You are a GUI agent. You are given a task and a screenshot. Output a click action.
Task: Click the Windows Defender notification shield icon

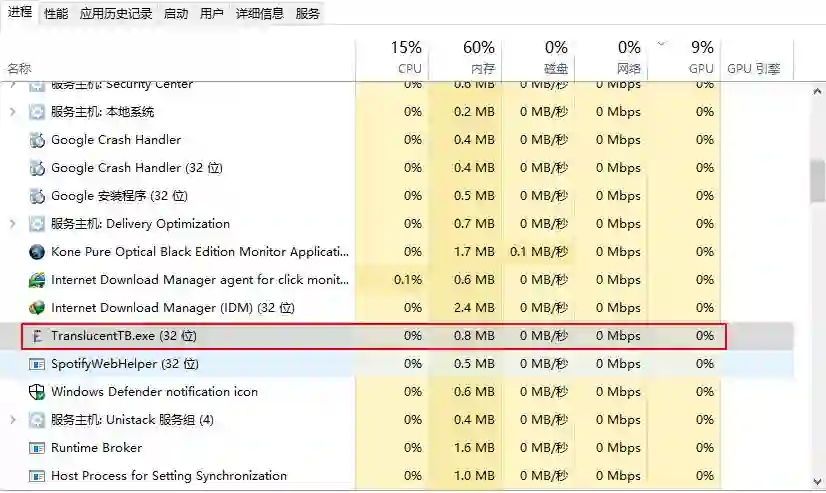(38, 392)
